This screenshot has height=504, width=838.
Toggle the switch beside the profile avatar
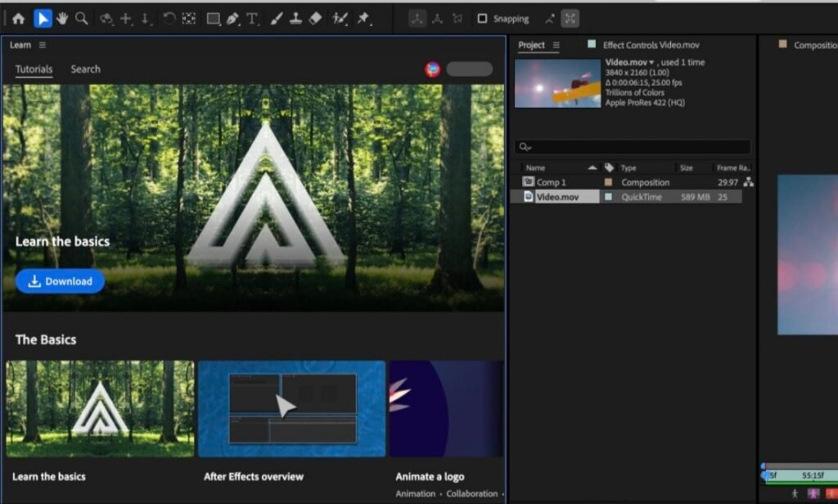point(470,70)
